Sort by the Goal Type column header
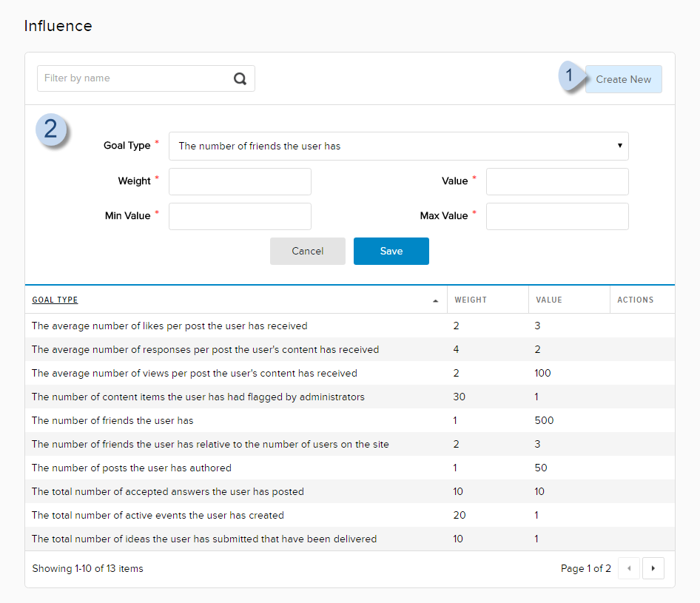Image resolution: width=700 pixels, height=603 pixels. (x=55, y=300)
